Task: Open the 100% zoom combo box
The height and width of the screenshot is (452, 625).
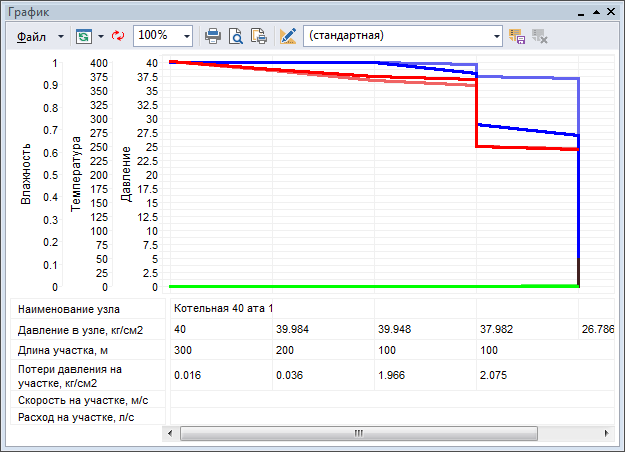Action: [x=187, y=35]
